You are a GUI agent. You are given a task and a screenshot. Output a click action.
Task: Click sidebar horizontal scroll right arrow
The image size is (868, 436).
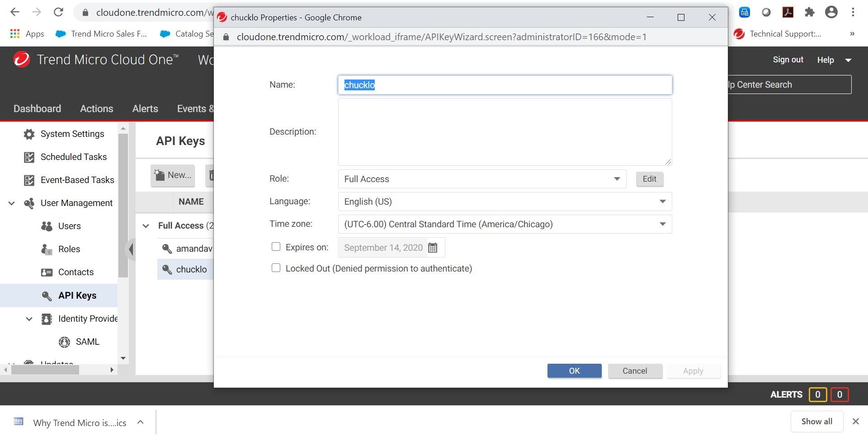[x=112, y=370]
